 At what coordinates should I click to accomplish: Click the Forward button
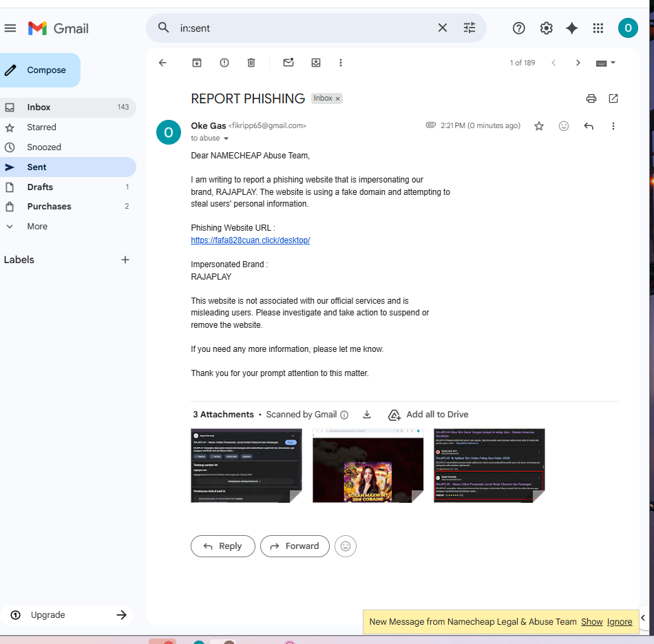295,546
